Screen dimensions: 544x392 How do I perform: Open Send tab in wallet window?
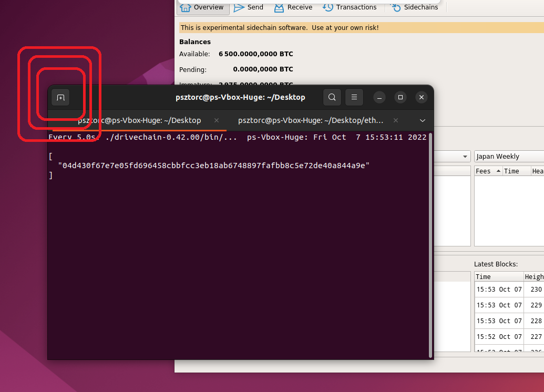249,7
